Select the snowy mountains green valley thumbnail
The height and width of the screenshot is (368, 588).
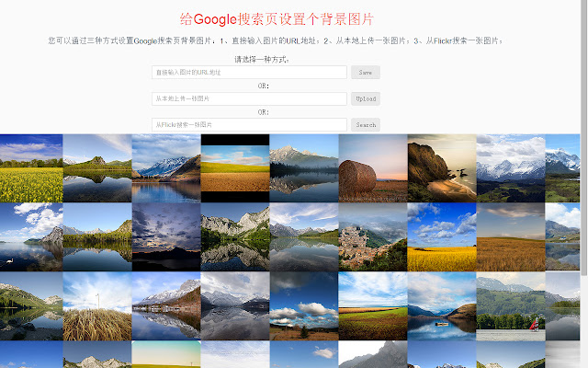pos(511,168)
